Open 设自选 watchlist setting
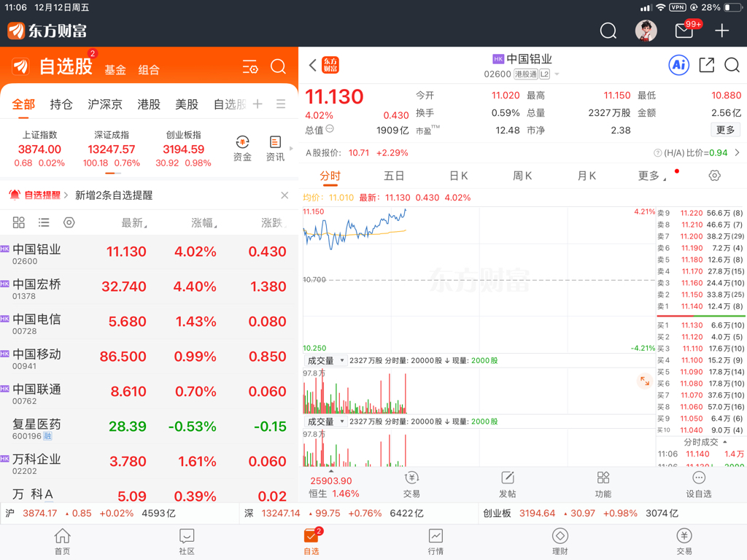This screenshot has height=560, width=747. [x=698, y=485]
